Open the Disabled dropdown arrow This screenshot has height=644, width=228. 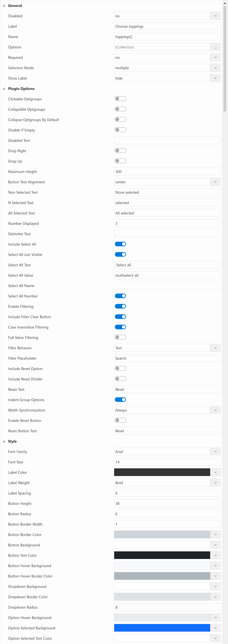coord(215,16)
